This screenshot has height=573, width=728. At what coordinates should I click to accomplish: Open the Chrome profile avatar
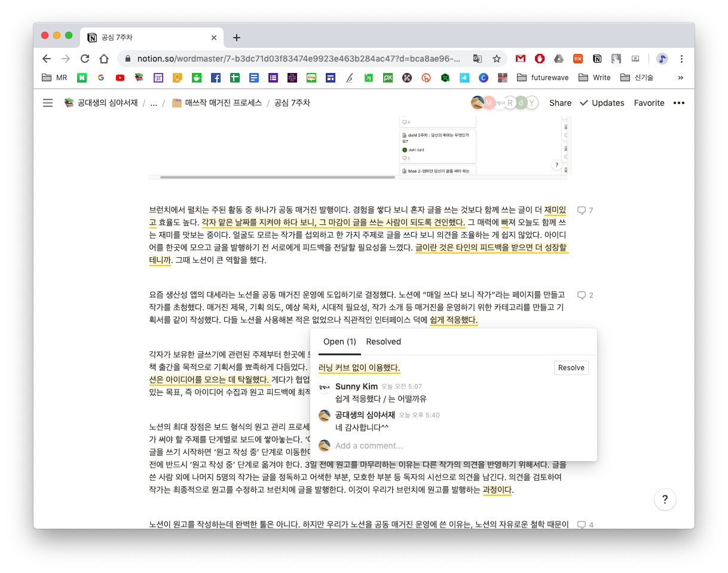662,59
